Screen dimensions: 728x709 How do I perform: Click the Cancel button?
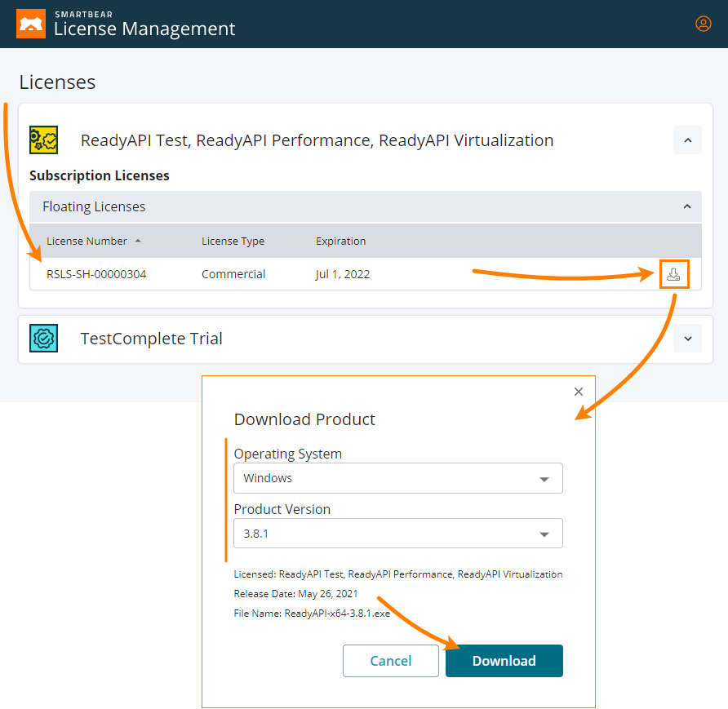tap(390, 661)
